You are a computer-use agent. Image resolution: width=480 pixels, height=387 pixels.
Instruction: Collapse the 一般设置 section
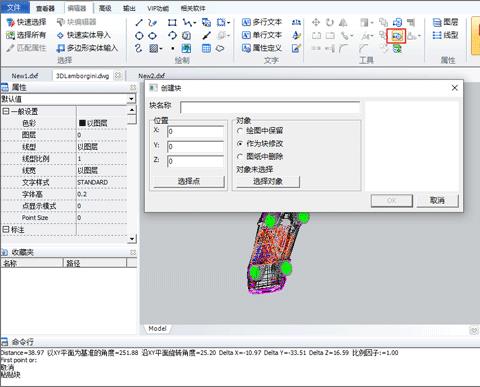(x=6, y=111)
